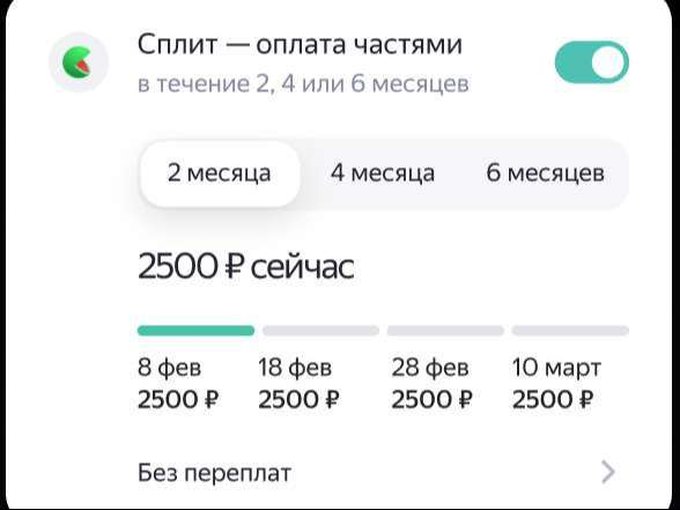The image size is (680, 510).
Task: Click the second gray payment progress segment
Action: click(x=320, y=330)
